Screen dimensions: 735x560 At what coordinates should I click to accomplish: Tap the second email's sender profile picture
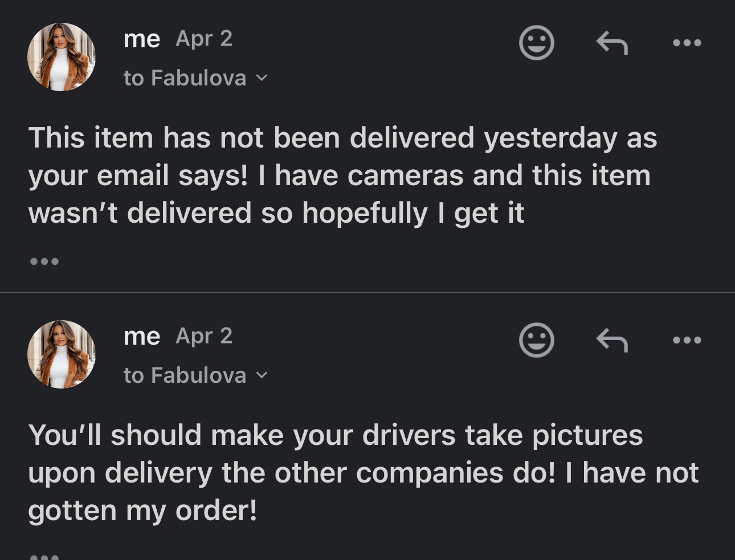(62, 354)
